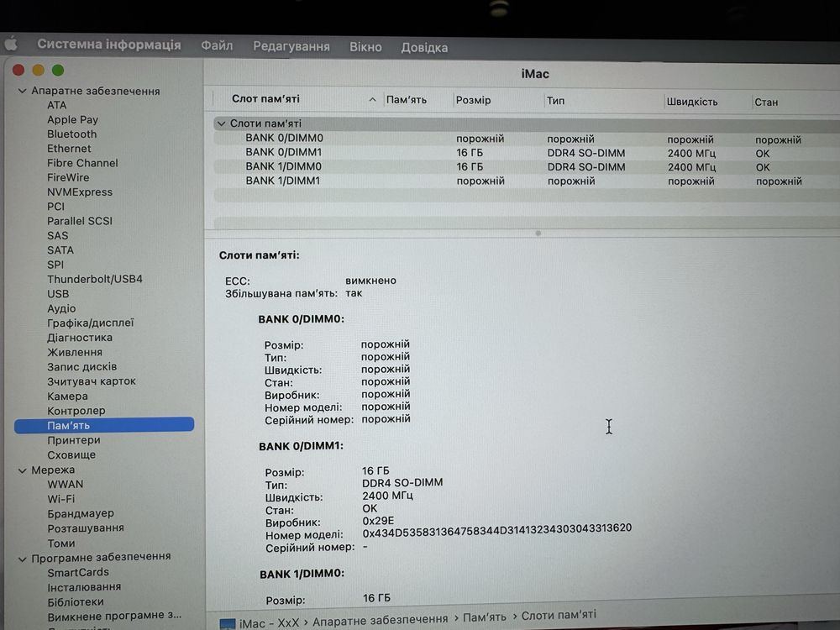Image resolution: width=840 pixels, height=630 pixels.
Task: Click iMac - XxX in the path bar
Action: point(269,623)
